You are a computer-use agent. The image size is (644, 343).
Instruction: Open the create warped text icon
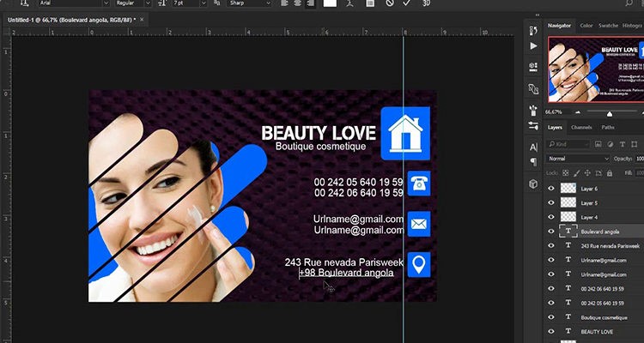pyautogui.click(x=349, y=3)
